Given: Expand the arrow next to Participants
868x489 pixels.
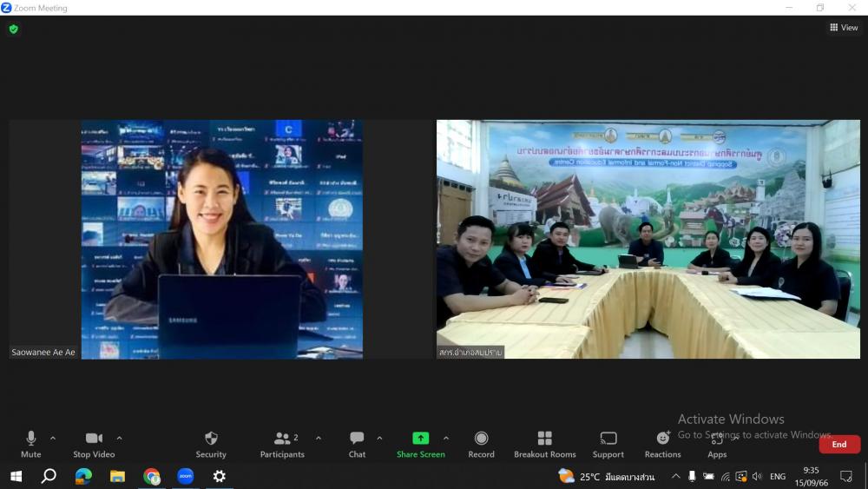Looking at the screenshot, I should coord(319,438).
